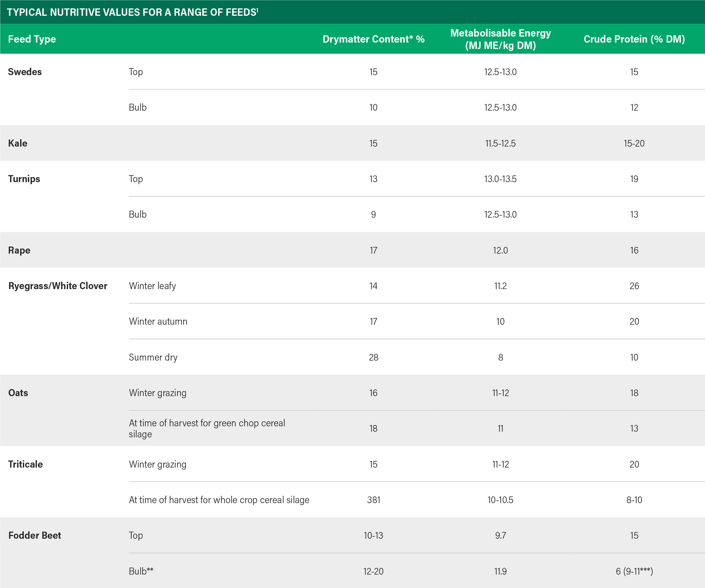Image resolution: width=705 pixels, height=588 pixels.
Task: Click the 'Bulb**' Fodder Beet subtype
Action: point(141,571)
